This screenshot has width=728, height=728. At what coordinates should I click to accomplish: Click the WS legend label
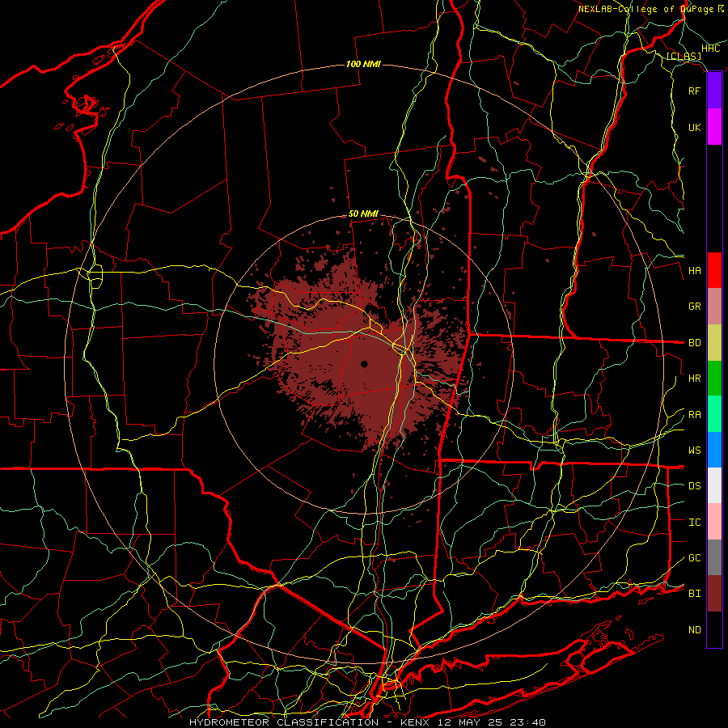click(694, 451)
